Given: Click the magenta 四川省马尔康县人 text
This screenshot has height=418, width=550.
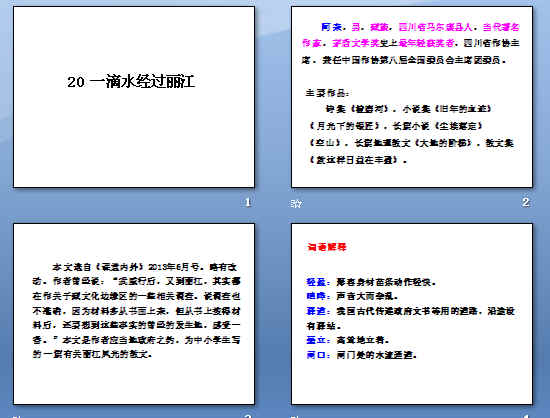Looking at the screenshot, I should 435,27.
